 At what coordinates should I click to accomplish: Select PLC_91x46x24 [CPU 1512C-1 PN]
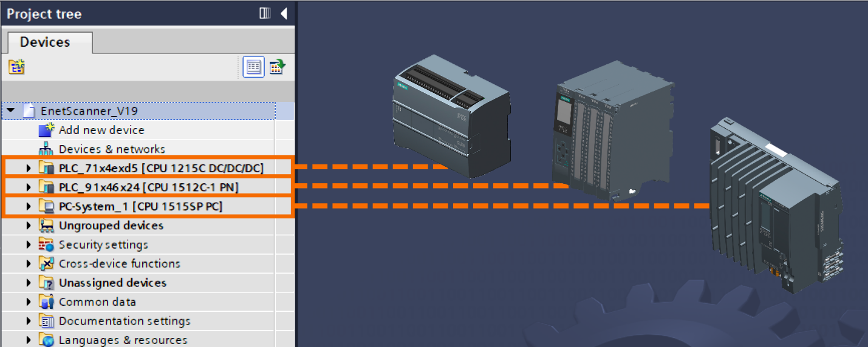click(149, 187)
